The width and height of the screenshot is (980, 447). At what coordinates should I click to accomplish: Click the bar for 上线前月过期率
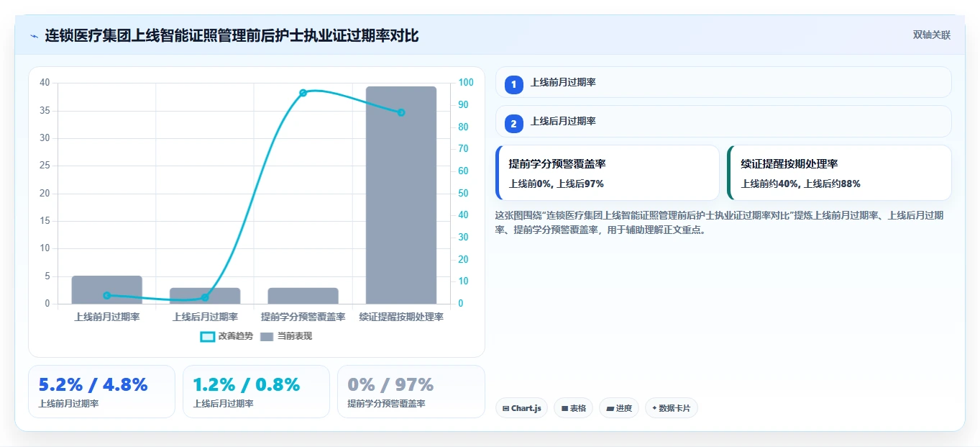point(106,289)
